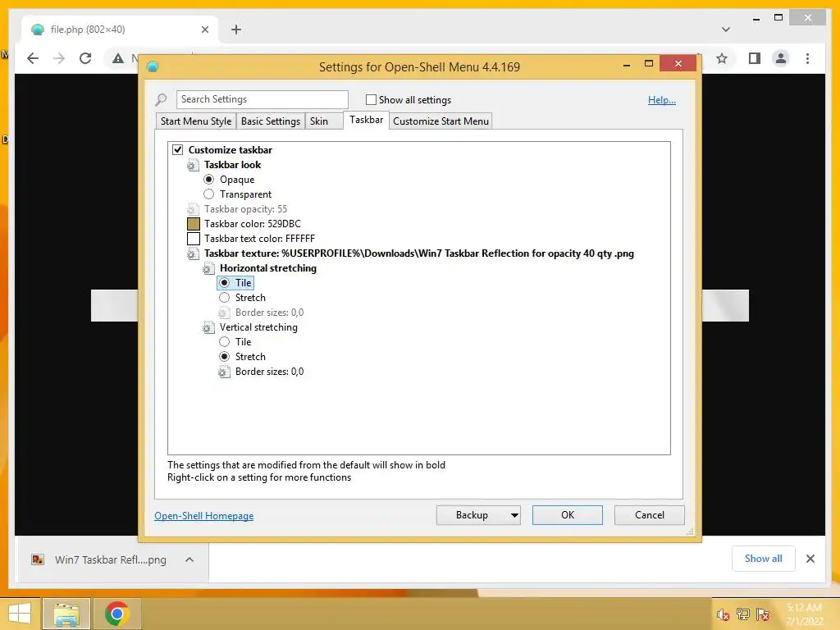Visit the Open-Shell Homepage link
The image size is (840, 630).
(204, 516)
